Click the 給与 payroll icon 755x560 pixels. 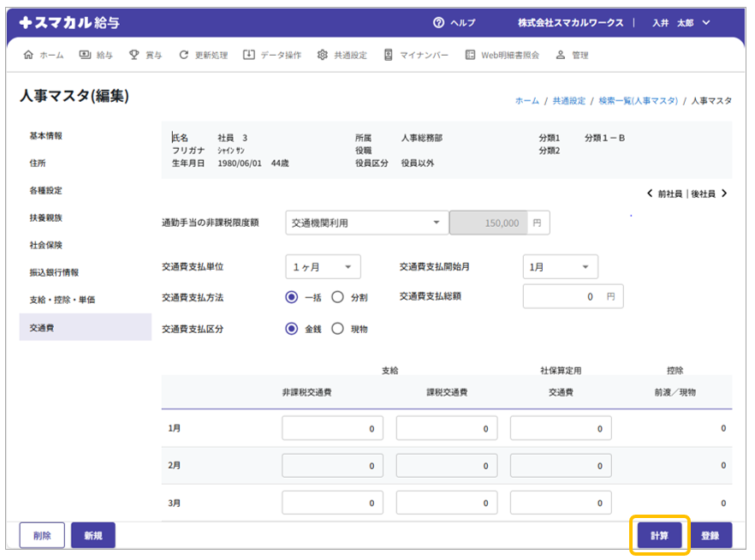pyautogui.click(x=85, y=55)
